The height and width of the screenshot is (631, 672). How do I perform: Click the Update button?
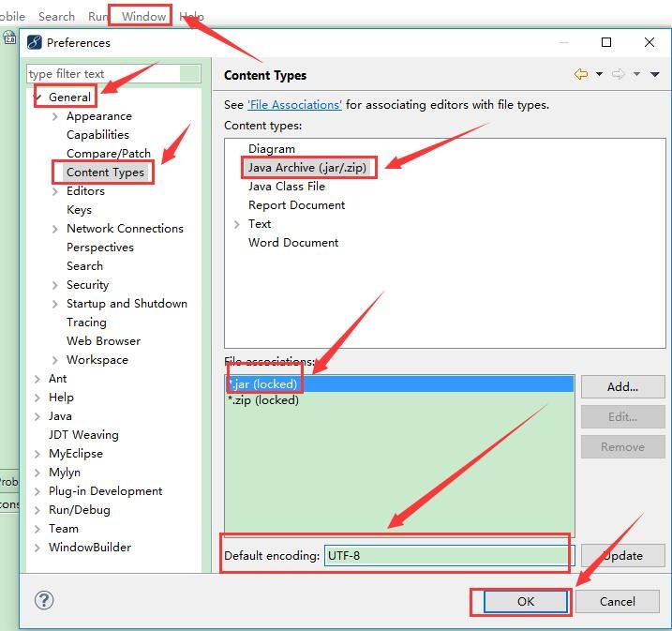coord(622,556)
